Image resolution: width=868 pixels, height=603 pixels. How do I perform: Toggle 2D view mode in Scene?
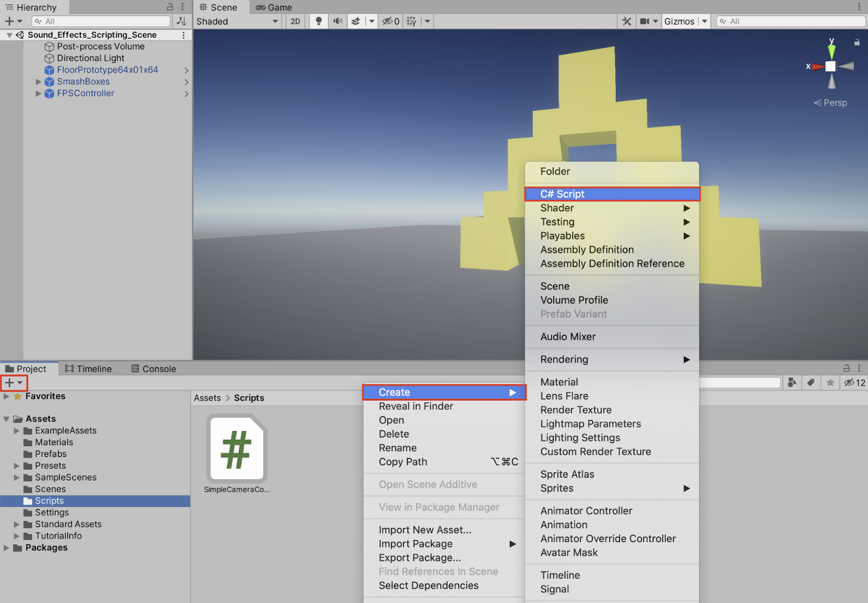pos(295,21)
